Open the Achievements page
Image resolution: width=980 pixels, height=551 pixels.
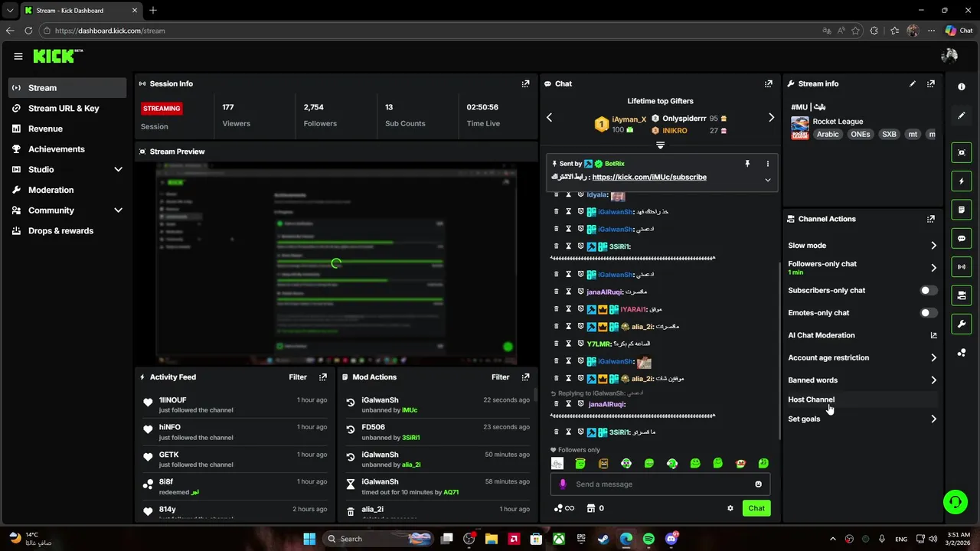pyautogui.click(x=67, y=149)
